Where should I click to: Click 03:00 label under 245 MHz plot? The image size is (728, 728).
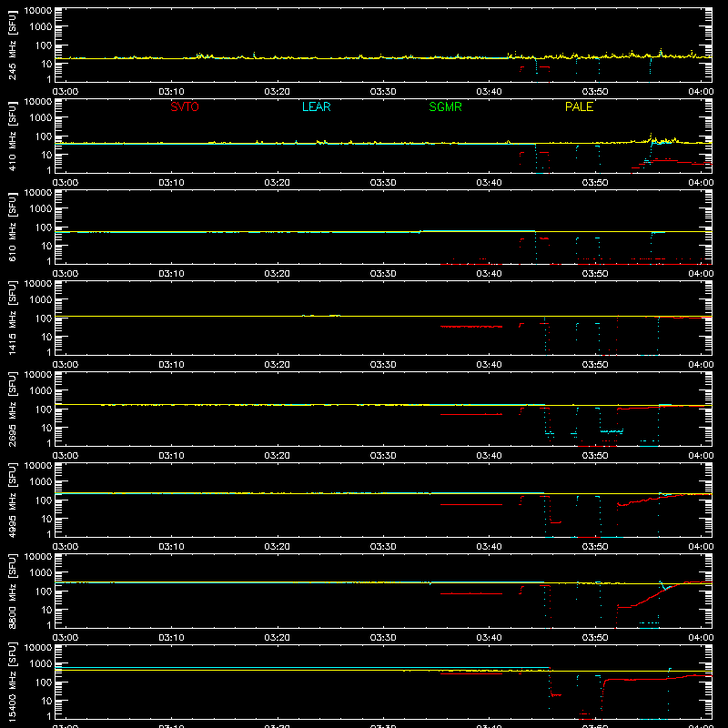(65, 92)
